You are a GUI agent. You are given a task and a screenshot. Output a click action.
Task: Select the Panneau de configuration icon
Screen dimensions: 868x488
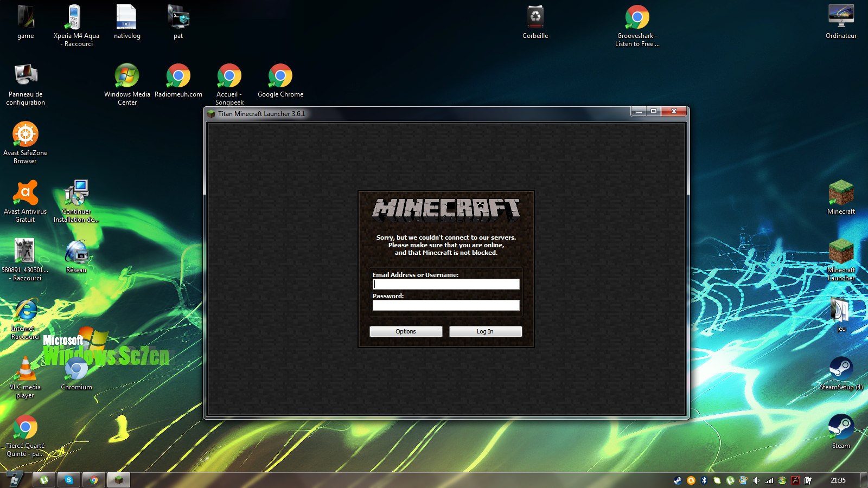(x=25, y=84)
